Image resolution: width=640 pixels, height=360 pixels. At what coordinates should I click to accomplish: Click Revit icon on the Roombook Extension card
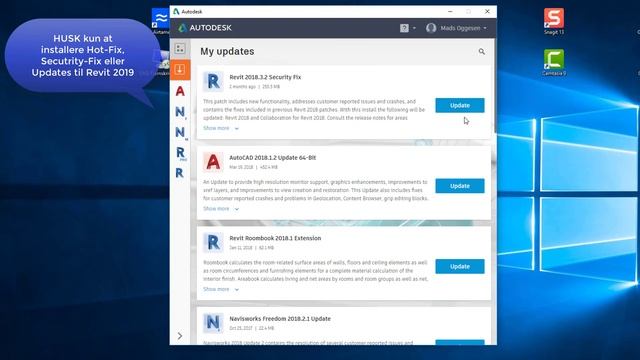tap(213, 242)
